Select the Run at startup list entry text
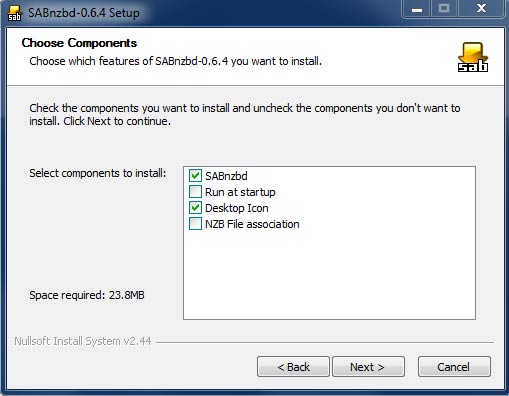509x396 pixels. (x=240, y=192)
